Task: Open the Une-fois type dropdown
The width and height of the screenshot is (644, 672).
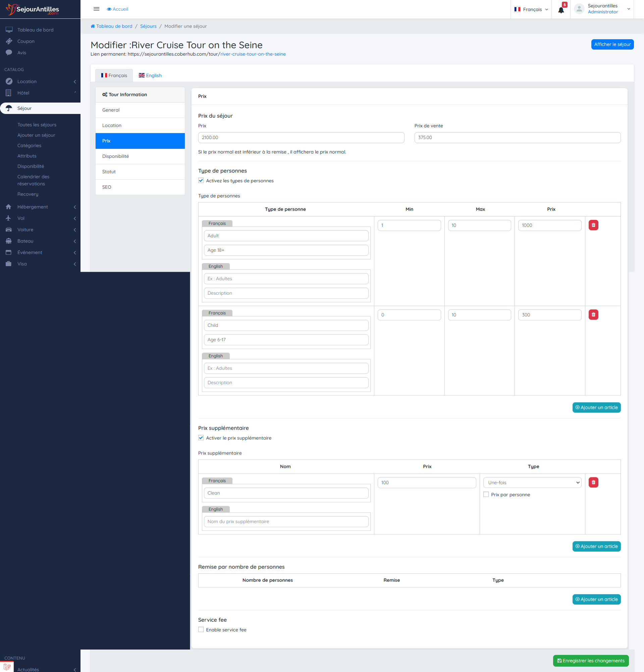Action: (532, 482)
